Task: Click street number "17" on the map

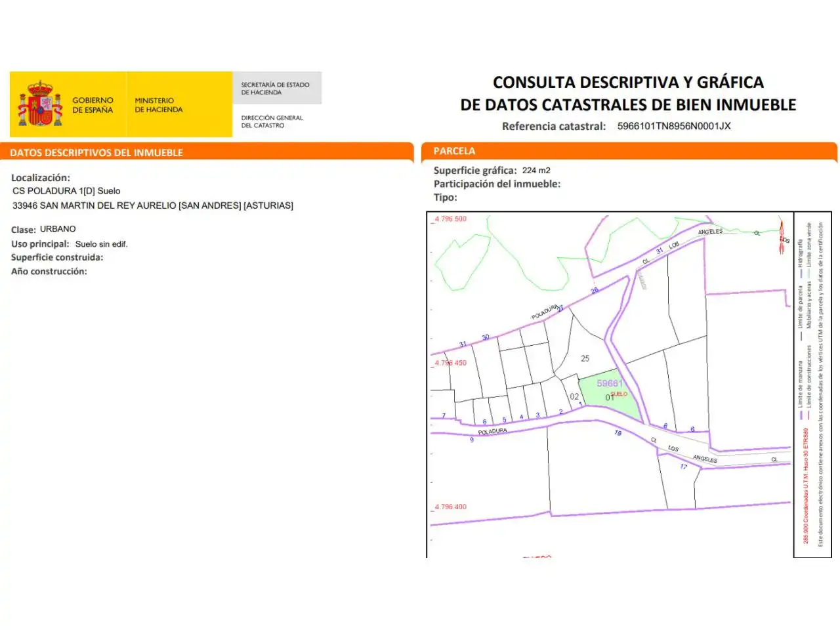Action: coord(683,467)
